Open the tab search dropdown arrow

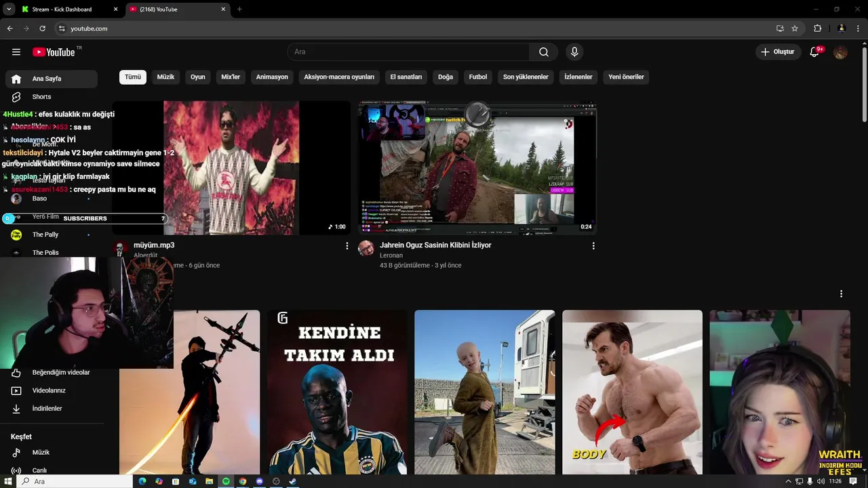[9, 9]
